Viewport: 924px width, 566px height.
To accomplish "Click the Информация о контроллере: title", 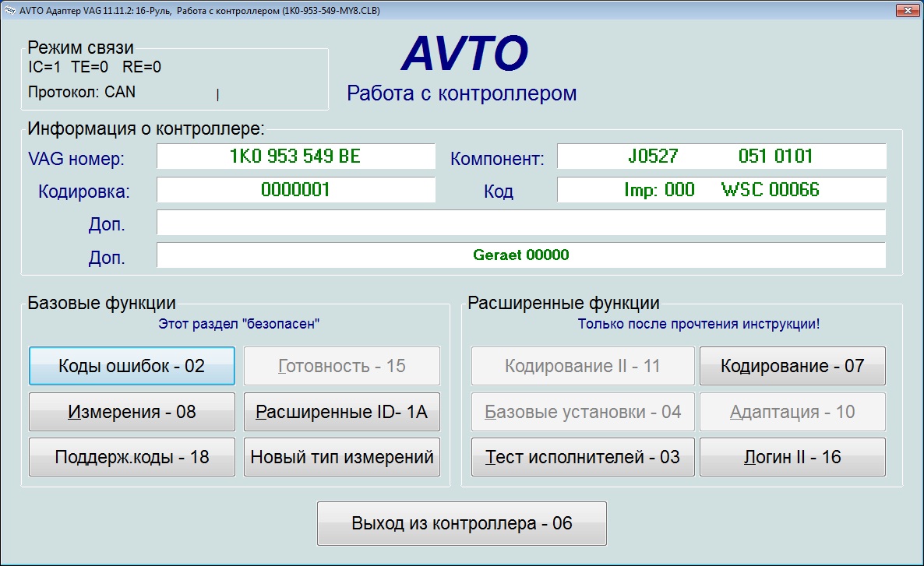I will tap(146, 128).
